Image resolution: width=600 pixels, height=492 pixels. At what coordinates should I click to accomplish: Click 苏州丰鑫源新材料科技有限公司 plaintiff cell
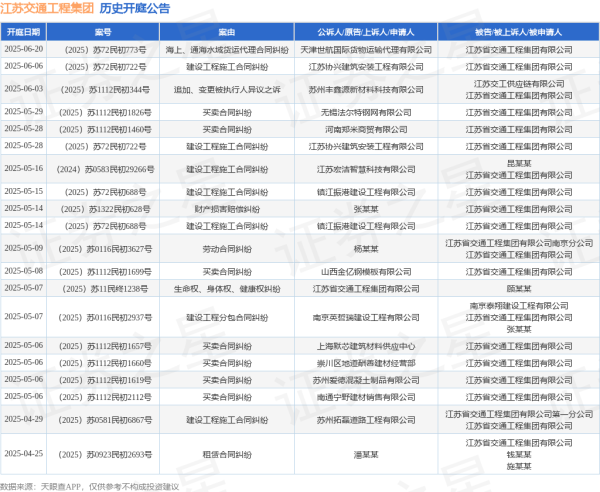366,90
